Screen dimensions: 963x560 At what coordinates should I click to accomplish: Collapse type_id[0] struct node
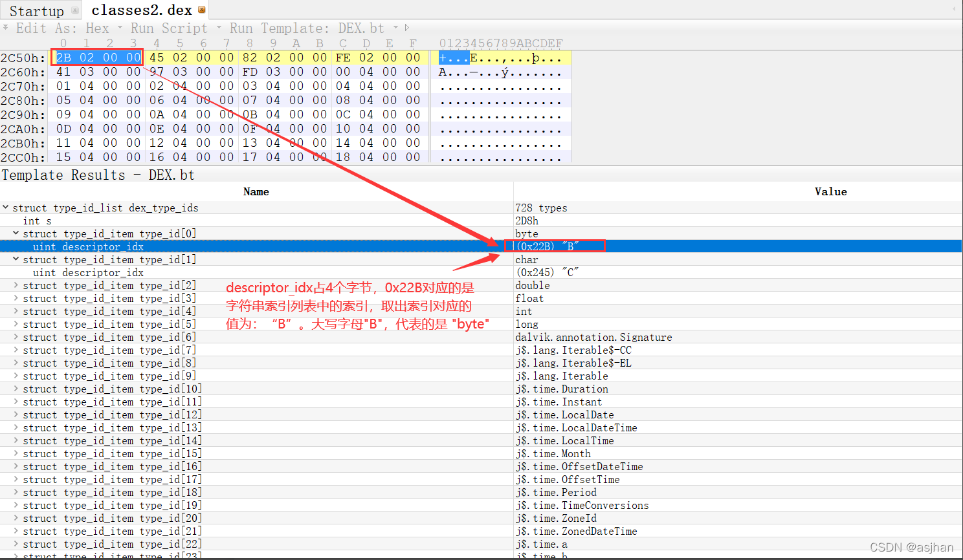pyautogui.click(x=16, y=233)
